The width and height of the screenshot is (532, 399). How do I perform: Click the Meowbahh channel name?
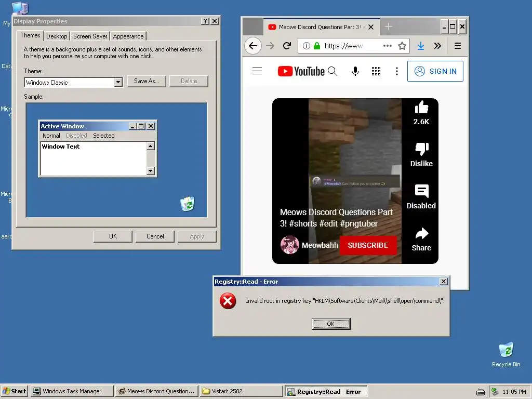[320, 245]
